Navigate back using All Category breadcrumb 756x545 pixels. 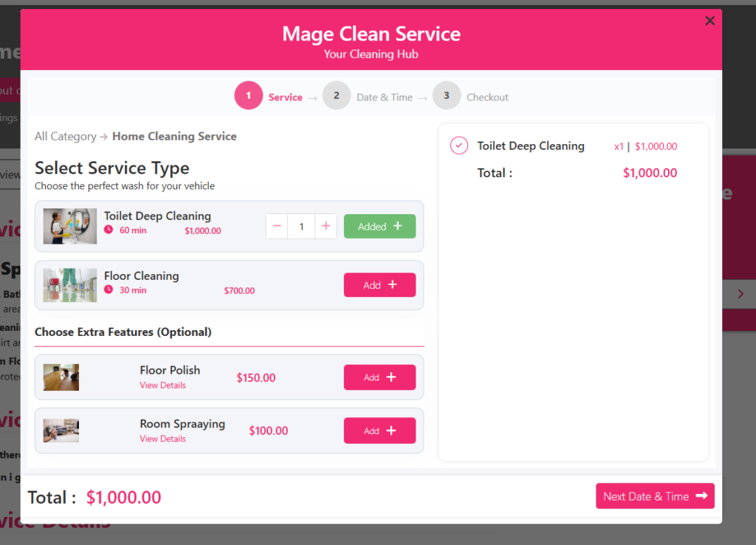tap(65, 136)
